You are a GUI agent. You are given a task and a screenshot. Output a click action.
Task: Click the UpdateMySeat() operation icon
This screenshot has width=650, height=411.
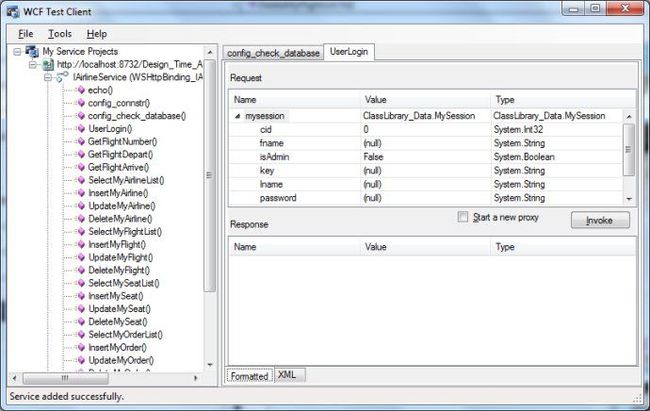[x=81, y=309]
